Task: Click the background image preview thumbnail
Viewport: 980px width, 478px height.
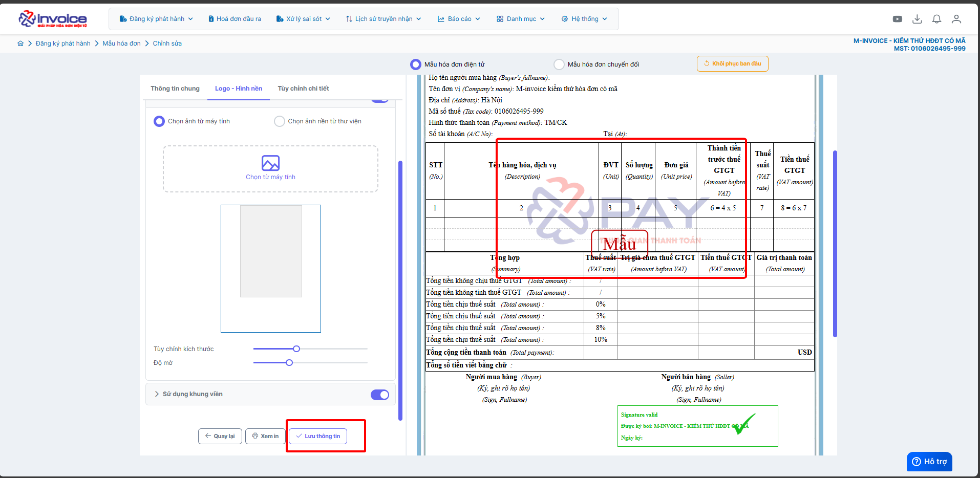Action: coord(271,269)
